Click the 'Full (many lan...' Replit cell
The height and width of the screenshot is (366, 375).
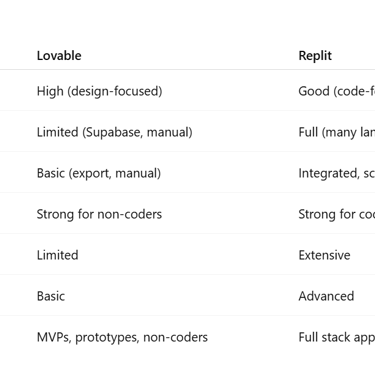tap(336, 132)
